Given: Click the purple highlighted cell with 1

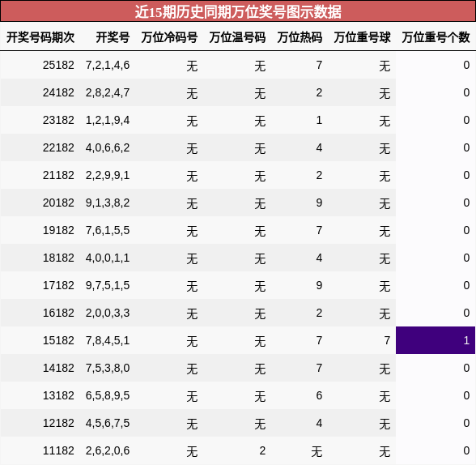Looking at the screenshot, I should (x=436, y=340).
